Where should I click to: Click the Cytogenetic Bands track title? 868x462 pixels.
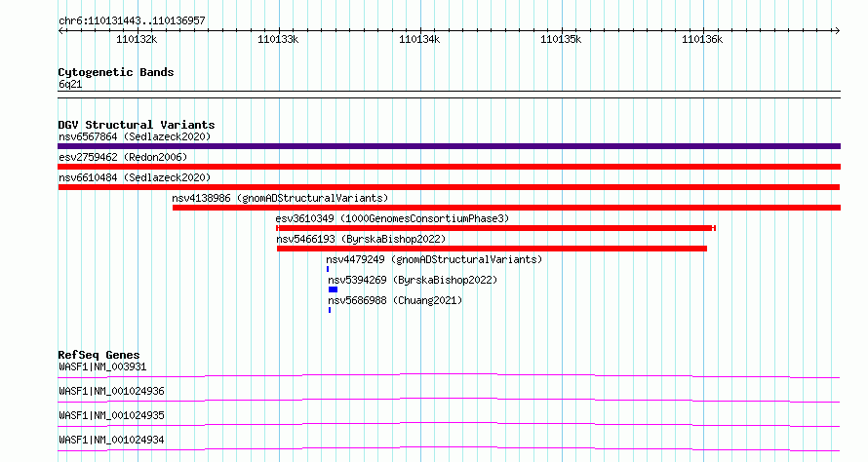pos(116,72)
